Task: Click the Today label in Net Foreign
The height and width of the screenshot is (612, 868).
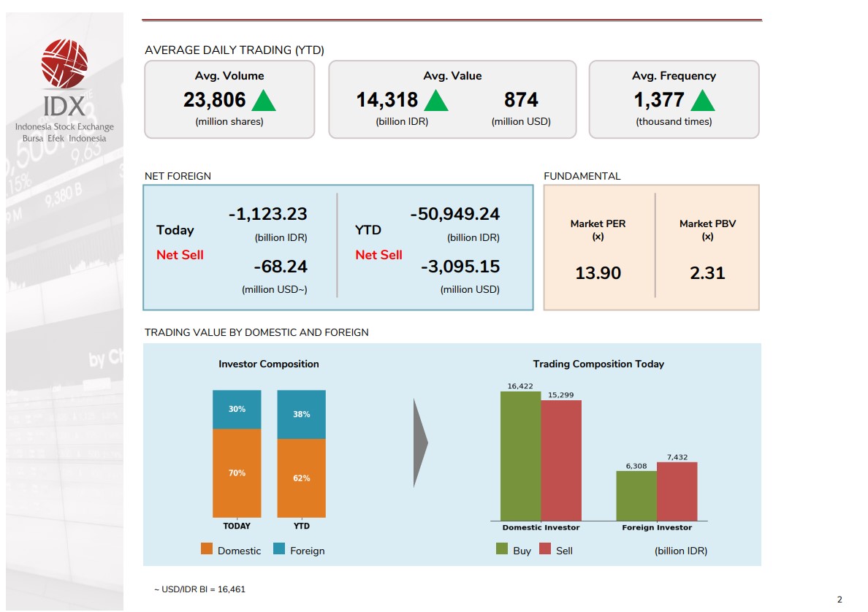Action: 175,230
